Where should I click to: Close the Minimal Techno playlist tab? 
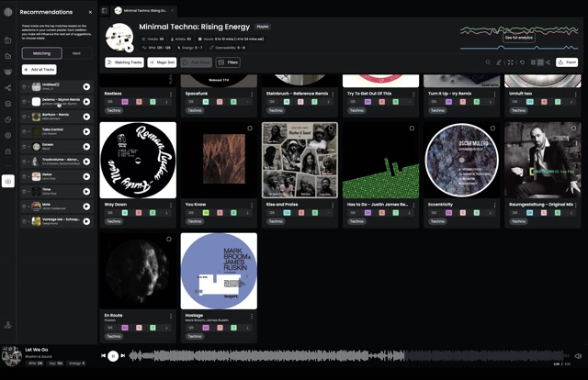(x=172, y=10)
